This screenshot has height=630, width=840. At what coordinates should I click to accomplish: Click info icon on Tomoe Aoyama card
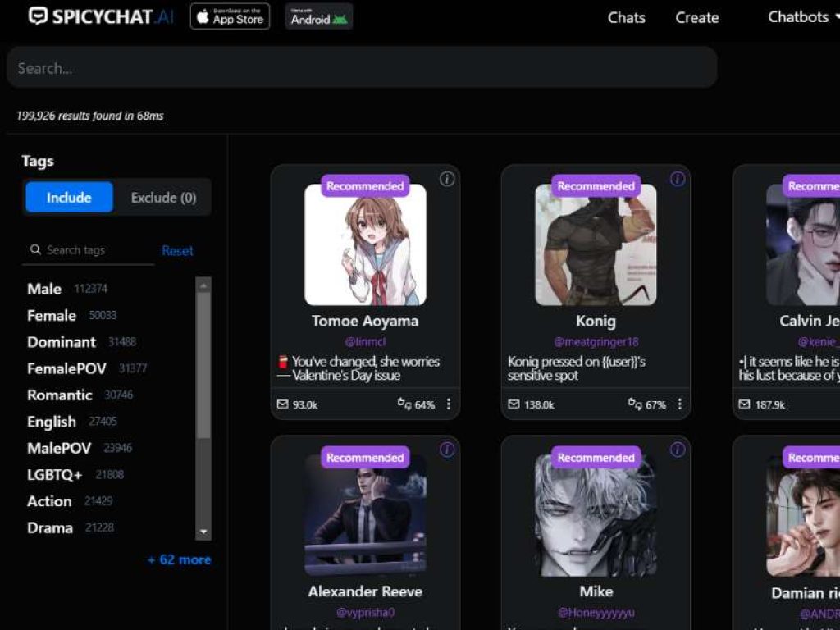tap(447, 179)
